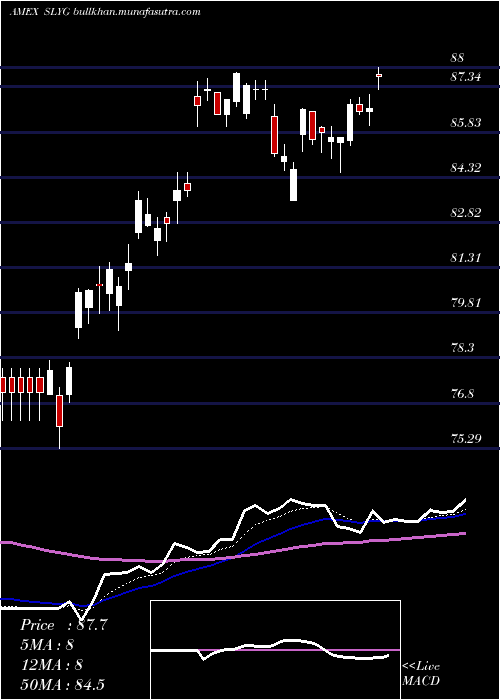
Task: Click the latest small red candlestick near 87.7
Action: point(379,76)
